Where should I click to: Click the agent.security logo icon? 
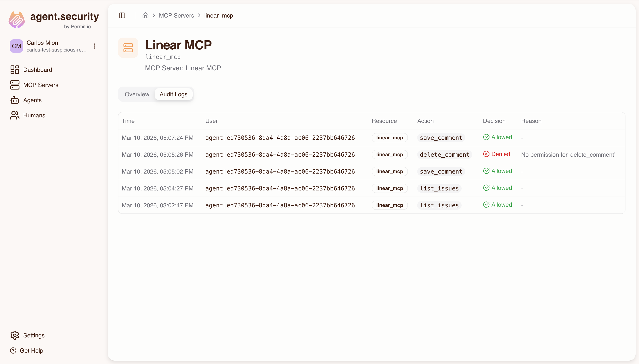point(16,19)
